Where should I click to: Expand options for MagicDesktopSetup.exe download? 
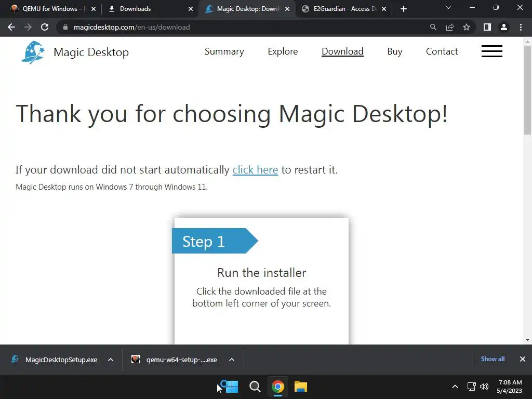coord(111,360)
